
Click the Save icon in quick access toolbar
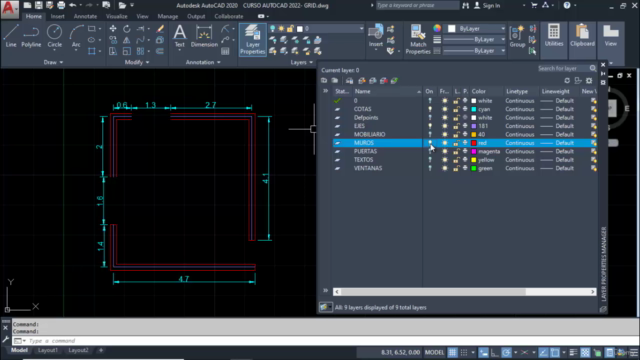point(38,5)
